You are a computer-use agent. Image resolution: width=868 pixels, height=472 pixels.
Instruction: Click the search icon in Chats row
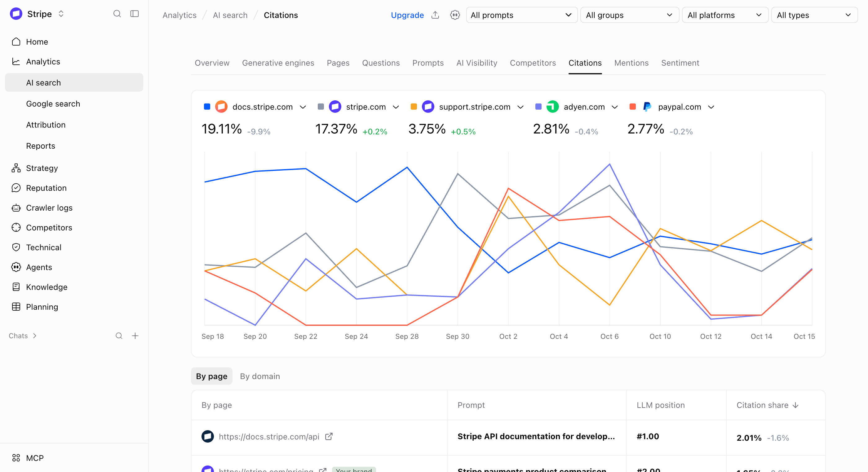(x=119, y=336)
